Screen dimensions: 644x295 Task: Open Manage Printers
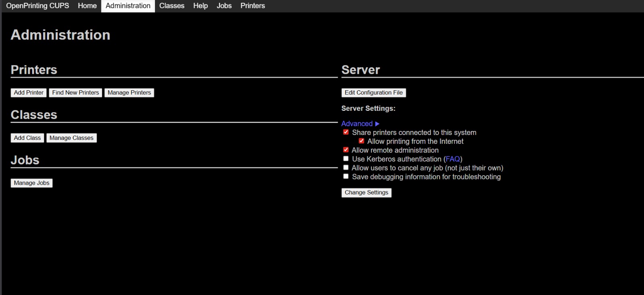pos(129,93)
